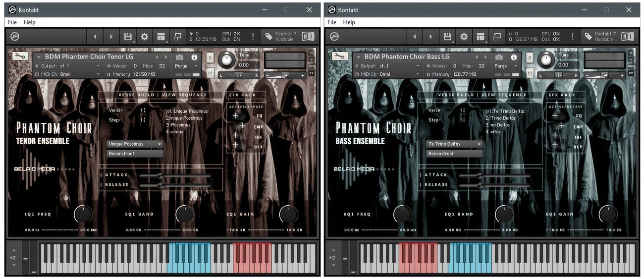Open Output st. 1 dropdown in Tenor instrument
The width and height of the screenshot is (644, 279).
(67, 66)
